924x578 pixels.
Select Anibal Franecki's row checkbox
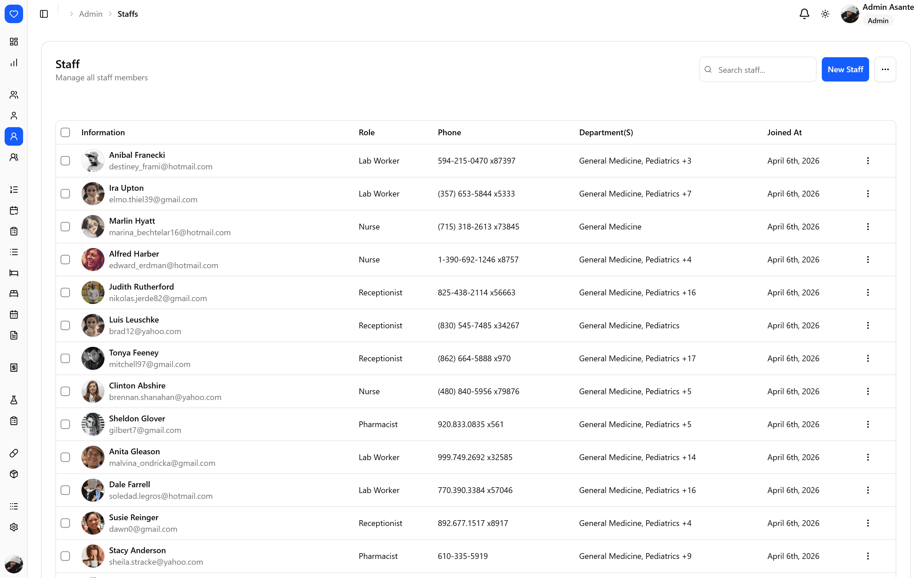(65, 161)
